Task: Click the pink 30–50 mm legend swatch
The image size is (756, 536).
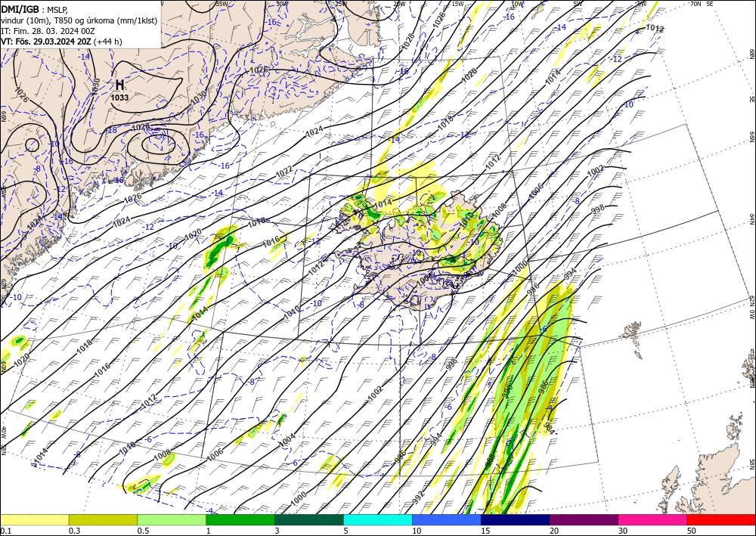Action: [x=653, y=519]
